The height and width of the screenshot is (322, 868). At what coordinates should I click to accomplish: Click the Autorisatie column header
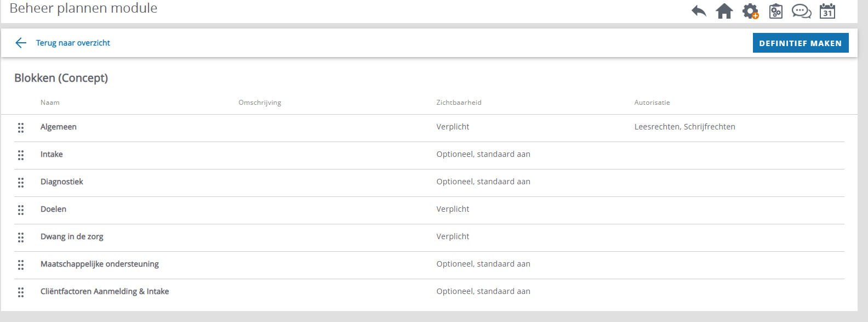point(652,103)
